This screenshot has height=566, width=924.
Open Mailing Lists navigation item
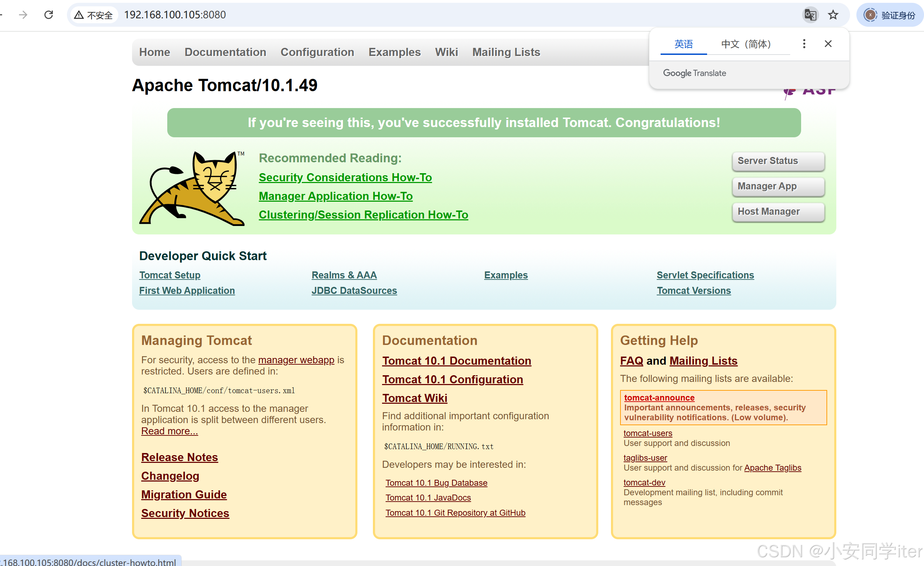pyautogui.click(x=506, y=52)
